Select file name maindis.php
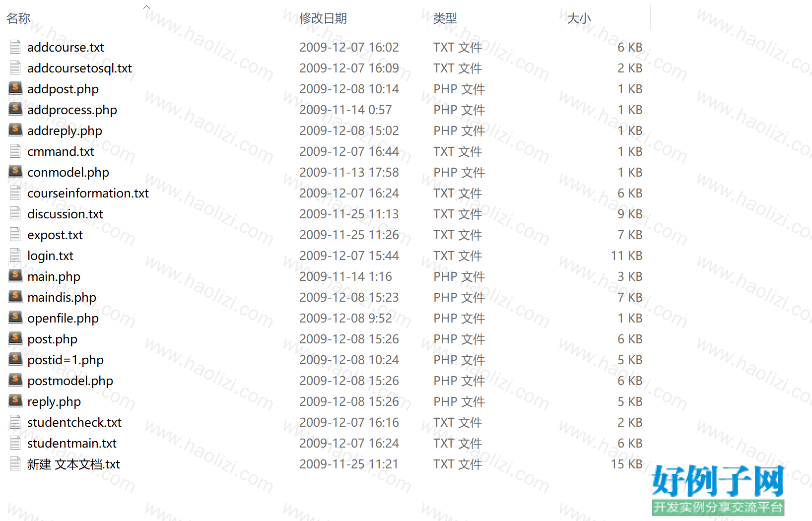This screenshot has height=521, width=812. [62, 298]
